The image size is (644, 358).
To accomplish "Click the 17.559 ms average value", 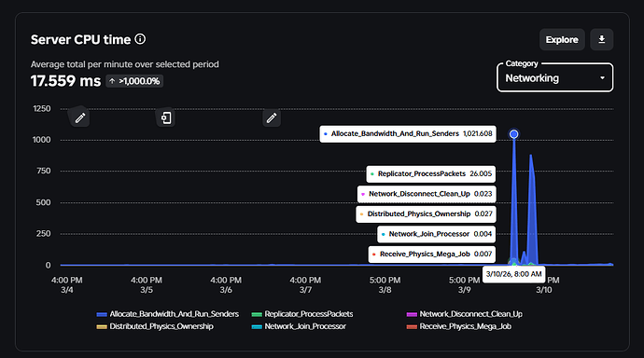I will 65,81.
